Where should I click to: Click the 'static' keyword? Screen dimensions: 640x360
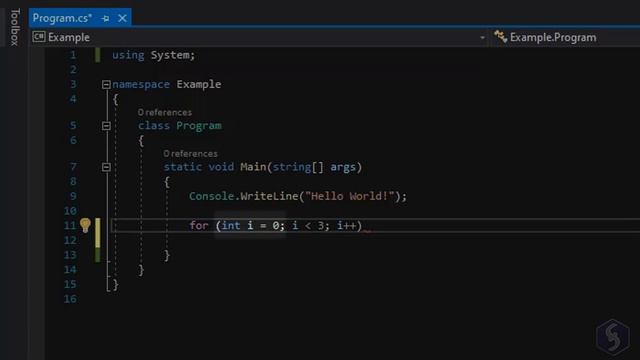[182, 167]
